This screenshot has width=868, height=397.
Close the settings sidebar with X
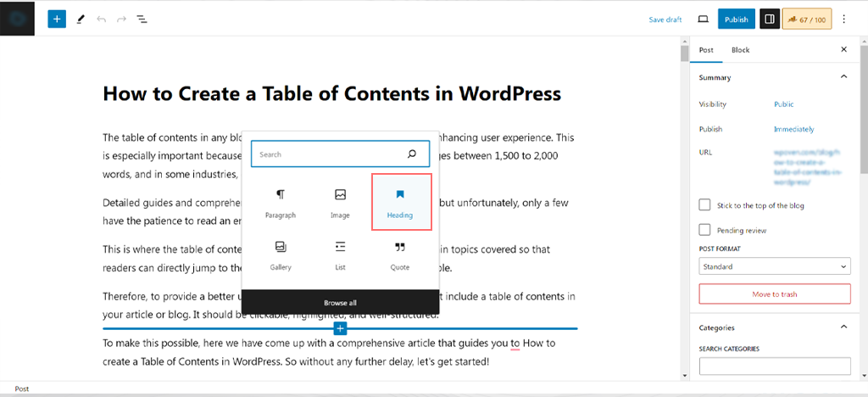[843, 50]
